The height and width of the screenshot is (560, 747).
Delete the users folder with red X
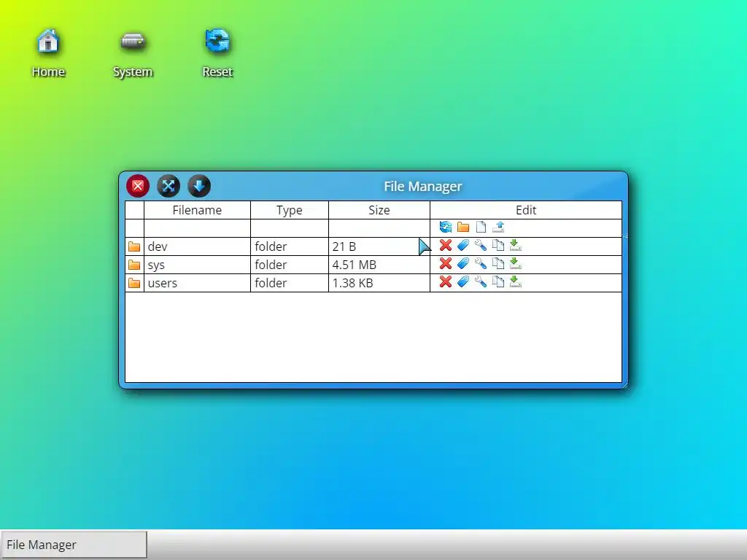click(446, 281)
